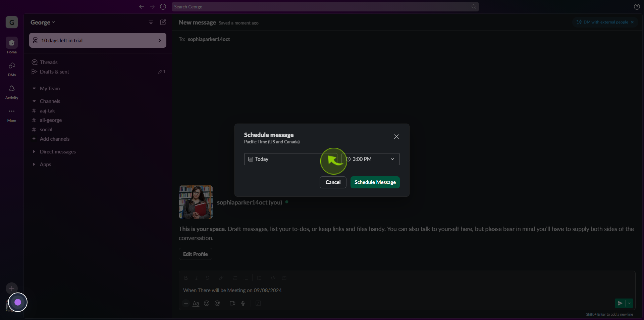Open slash shortcuts icon
The width and height of the screenshot is (644, 320).
pyautogui.click(x=258, y=304)
